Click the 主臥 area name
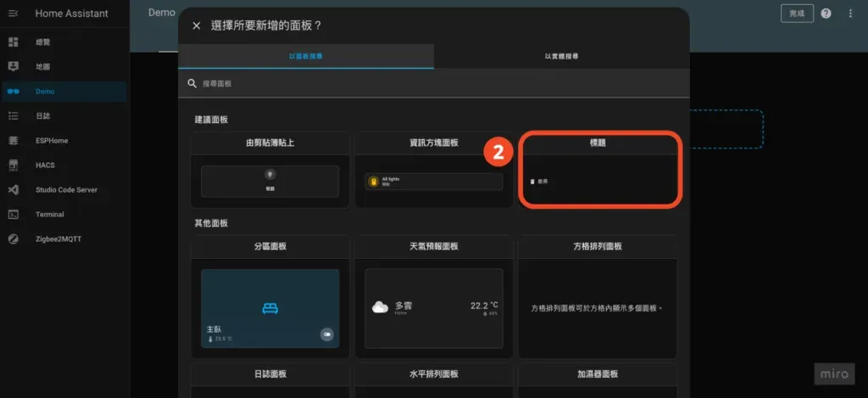Image resolution: width=868 pixels, height=398 pixels. [x=214, y=329]
